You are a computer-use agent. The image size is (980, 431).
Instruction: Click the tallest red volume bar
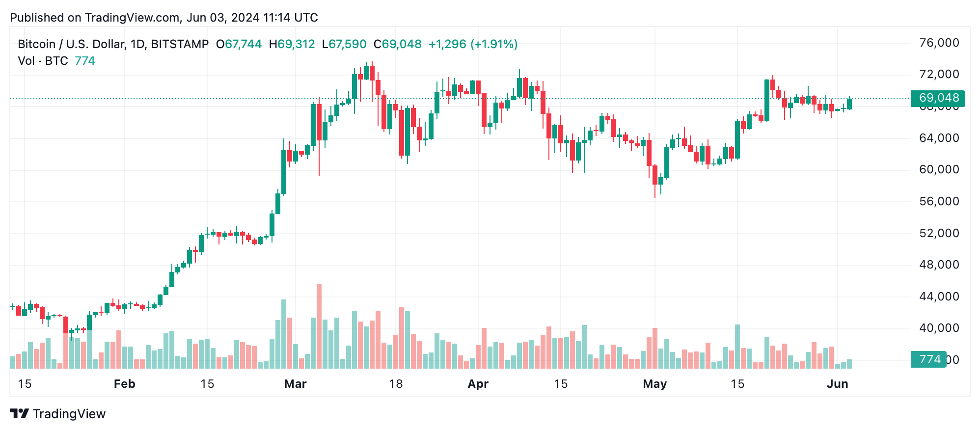click(x=319, y=326)
